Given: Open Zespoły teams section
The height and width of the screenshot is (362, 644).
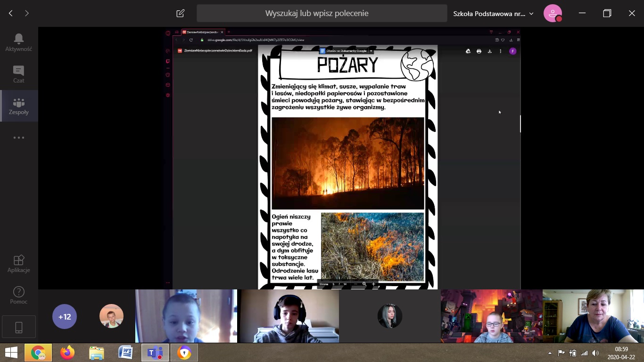Looking at the screenshot, I should tap(19, 106).
